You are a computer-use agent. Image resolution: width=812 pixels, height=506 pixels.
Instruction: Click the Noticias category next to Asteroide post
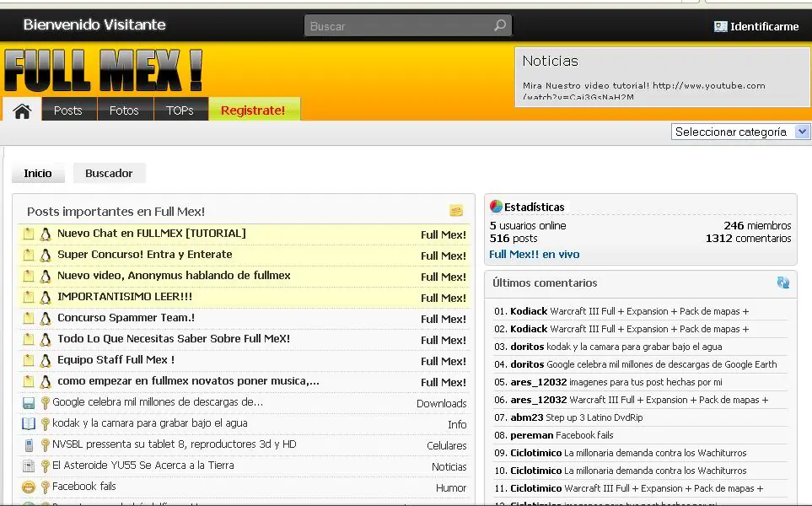449,466
